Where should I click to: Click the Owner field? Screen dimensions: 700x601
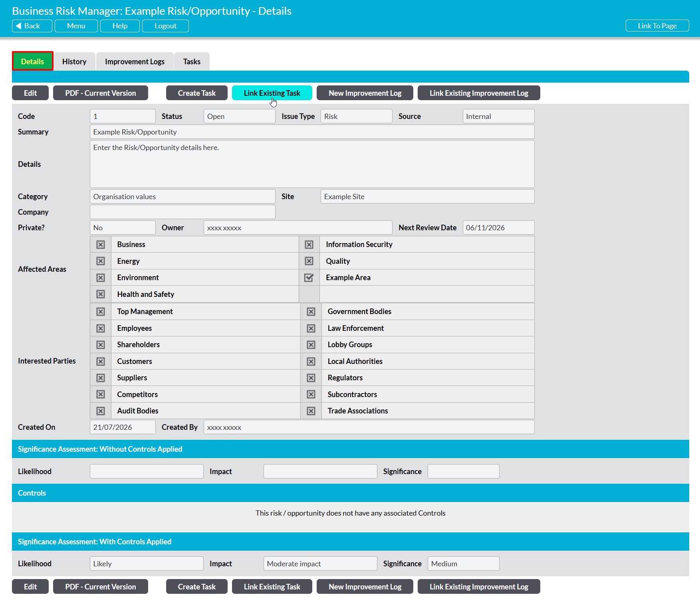coord(298,227)
